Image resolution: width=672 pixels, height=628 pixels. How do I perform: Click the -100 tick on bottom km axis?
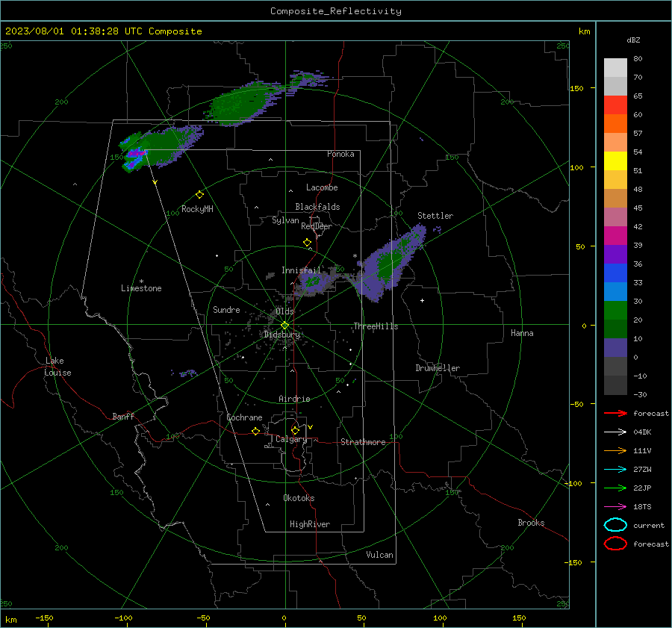pos(123,618)
